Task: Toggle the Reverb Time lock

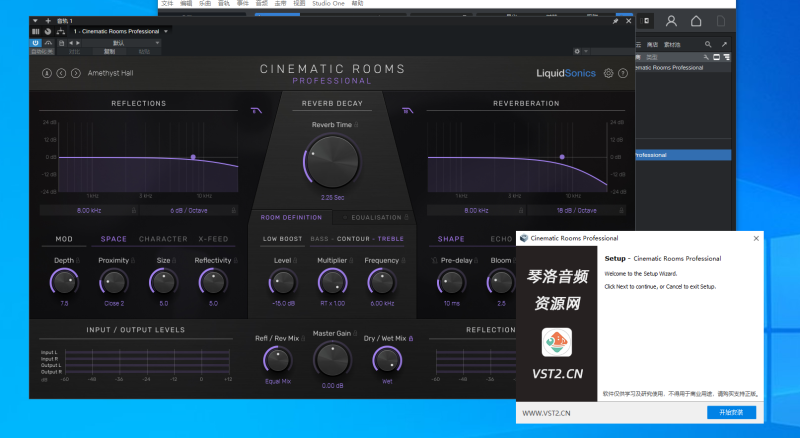Action: [x=356, y=125]
